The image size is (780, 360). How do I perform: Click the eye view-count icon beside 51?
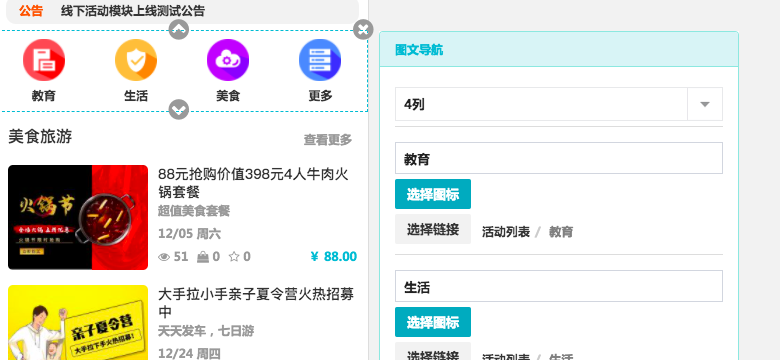click(164, 257)
